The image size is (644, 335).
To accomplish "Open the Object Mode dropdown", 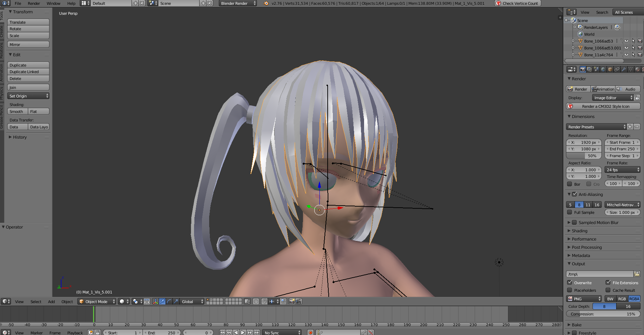I will click(97, 301).
